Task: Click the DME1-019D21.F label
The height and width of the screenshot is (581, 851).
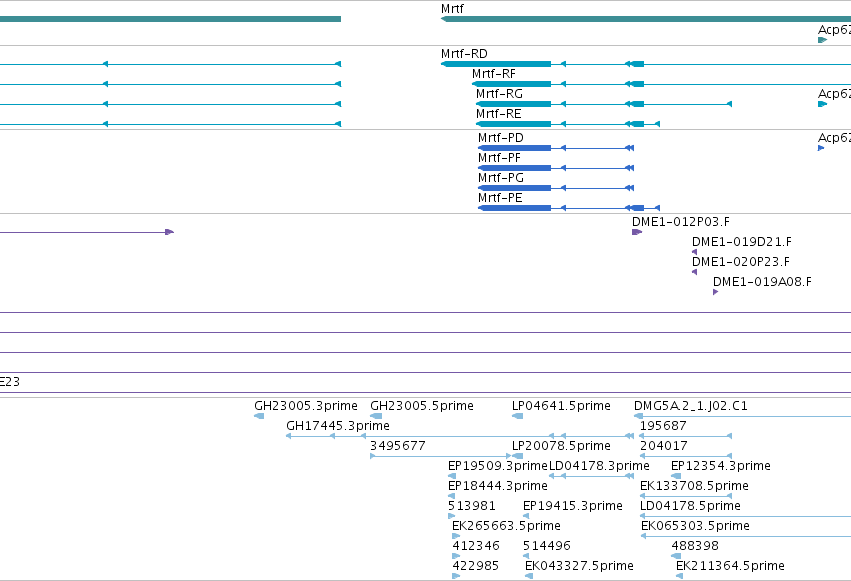Action: [x=741, y=242]
